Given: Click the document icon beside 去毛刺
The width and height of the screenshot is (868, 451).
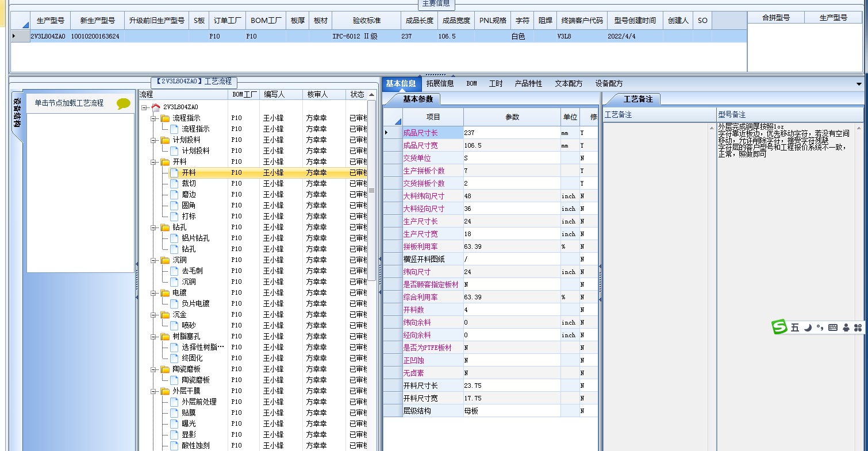Looking at the screenshot, I should pyautogui.click(x=174, y=271).
